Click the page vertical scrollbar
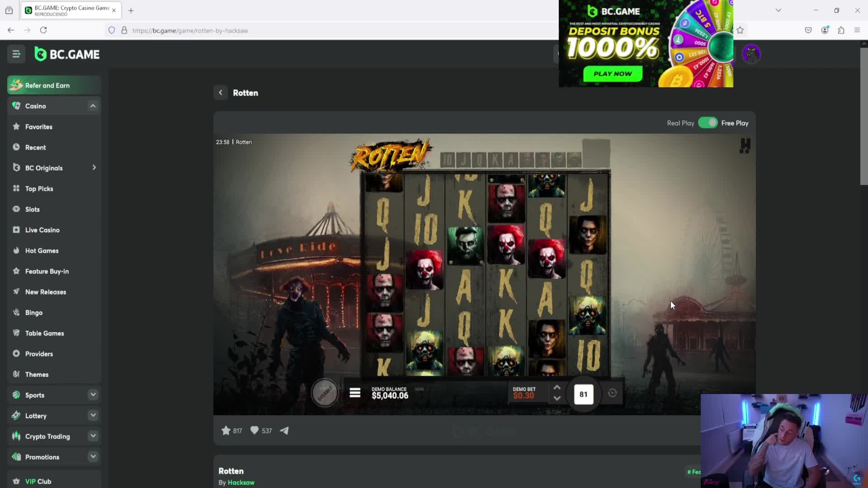Image resolution: width=868 pixels, height=488 pixels. tap(863, 116)
